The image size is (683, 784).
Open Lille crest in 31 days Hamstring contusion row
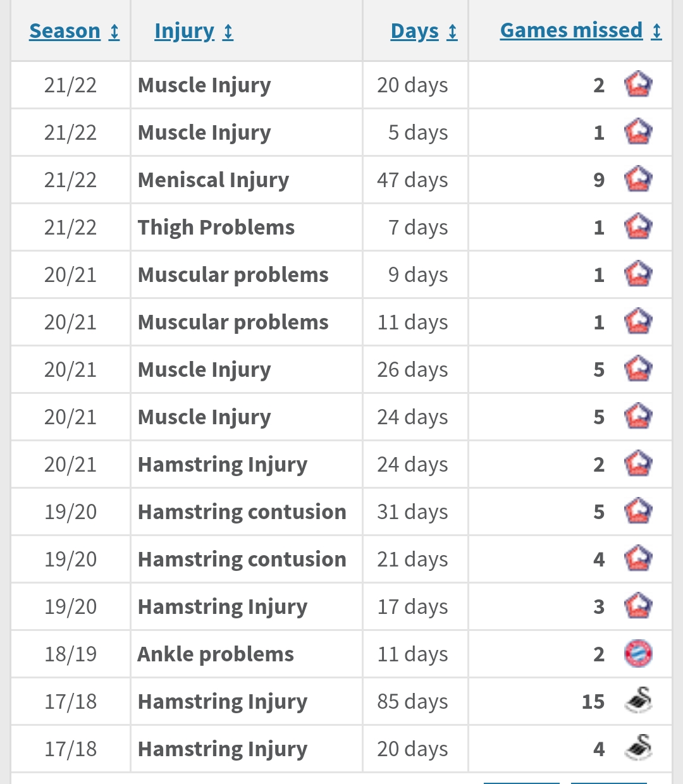[638, 511]
